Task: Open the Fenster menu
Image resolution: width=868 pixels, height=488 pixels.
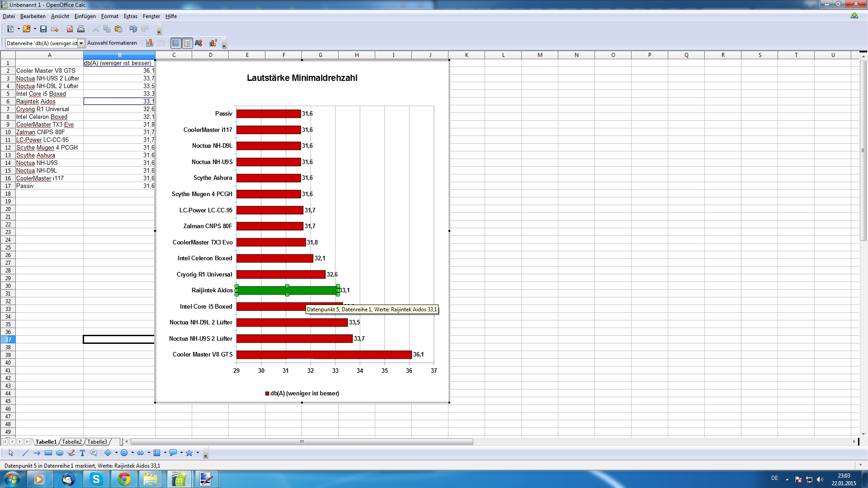Action: (151, 16)
